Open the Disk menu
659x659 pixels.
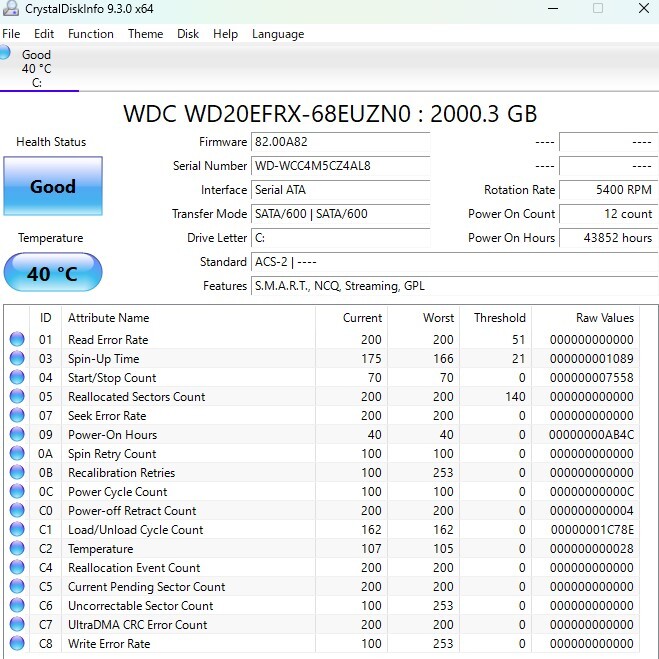(x=188, y=34)
